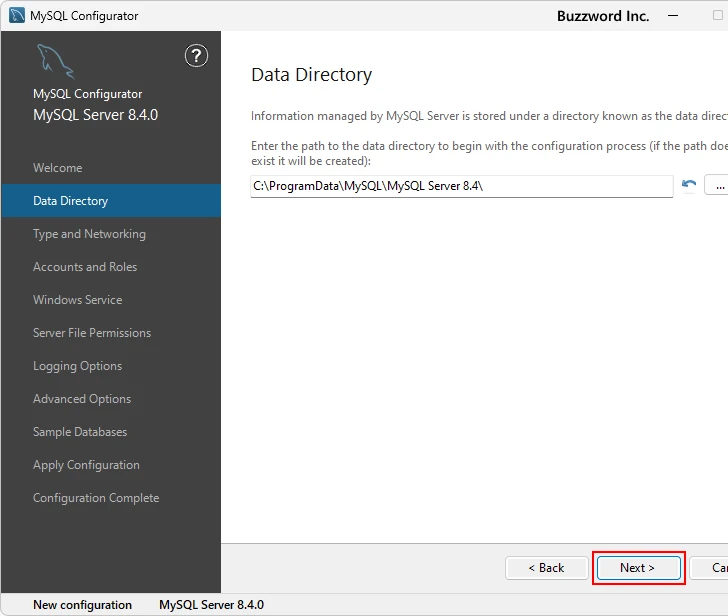728x616 pixels.
Task: Open the Apply Configuration step
Action: (86, 465)
